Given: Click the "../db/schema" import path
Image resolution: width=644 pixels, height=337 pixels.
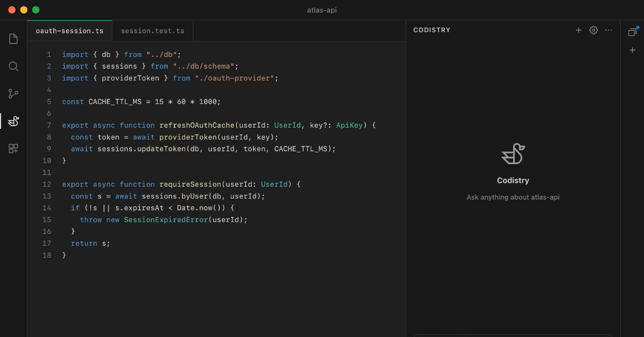Looking at the screenshot, I should (203, 66).
